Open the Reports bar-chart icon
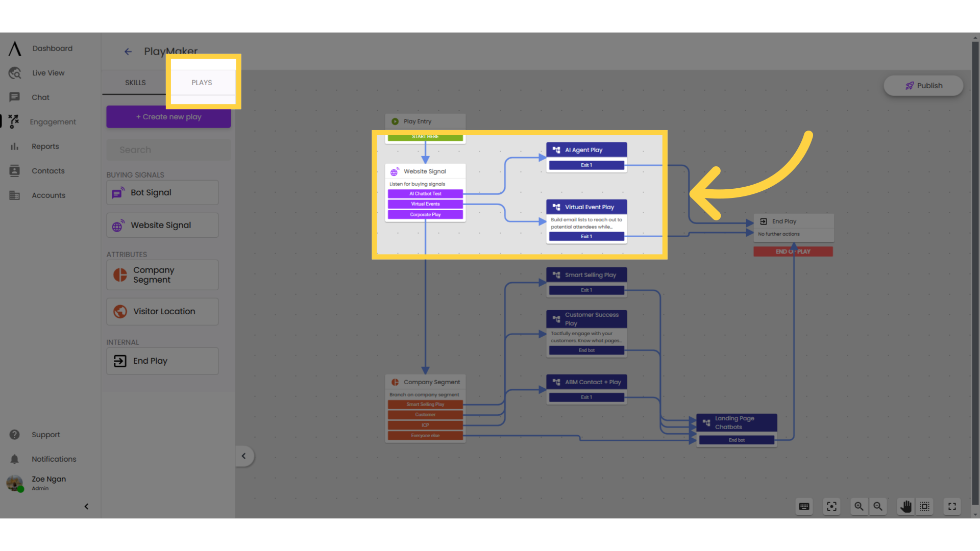This screenshot has width=980, height=551. click(15, 146)
